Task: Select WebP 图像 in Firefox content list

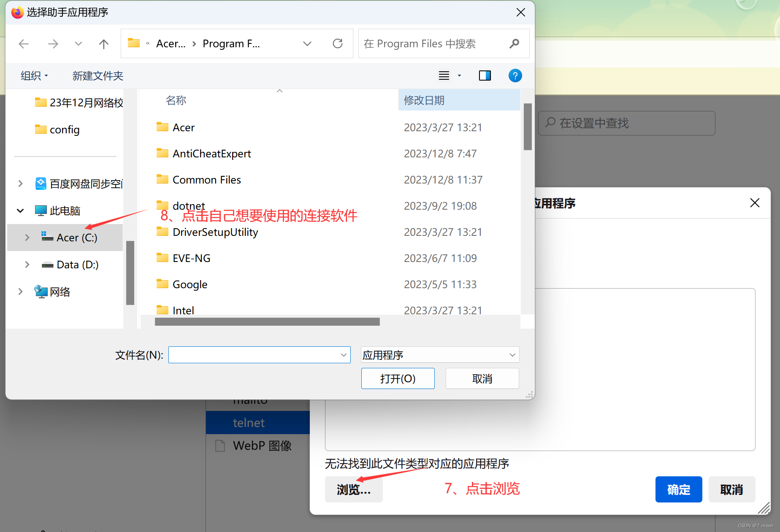Action: point(258,446)
